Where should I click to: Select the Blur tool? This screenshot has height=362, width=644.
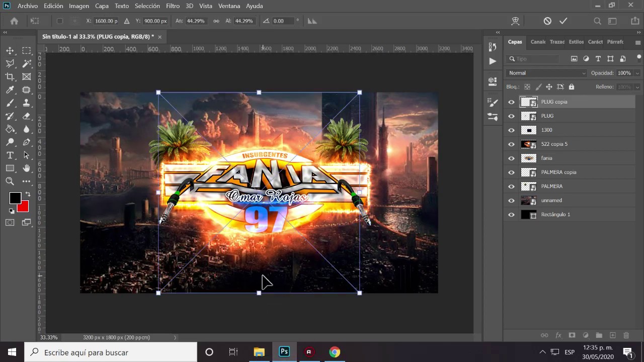pyautogui.click(x=27, y=129)
